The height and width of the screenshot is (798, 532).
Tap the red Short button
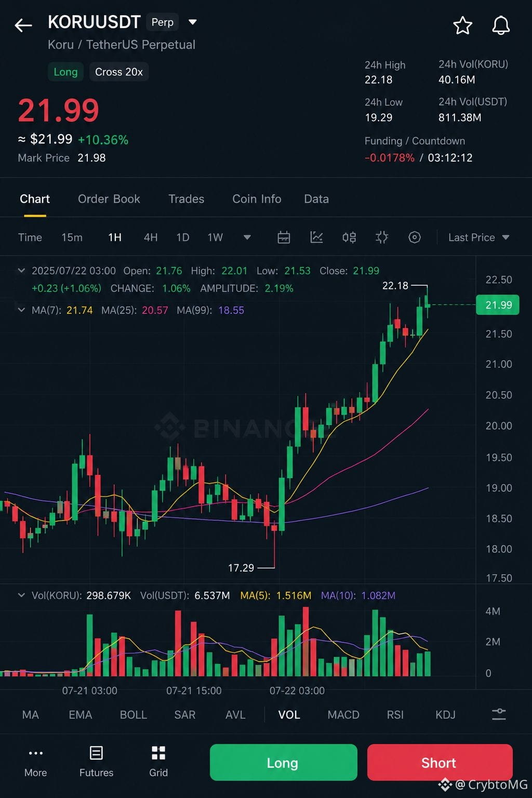[x=440, y=762]
